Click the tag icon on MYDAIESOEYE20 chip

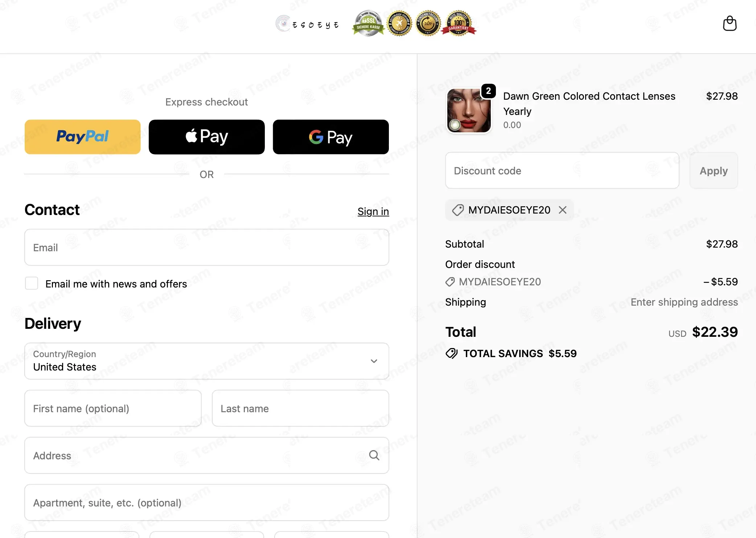457,210
